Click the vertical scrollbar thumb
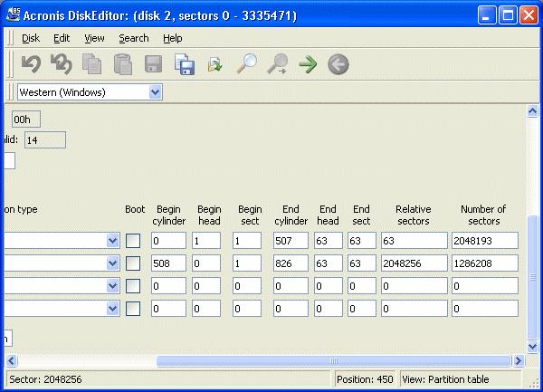The width and height of the screenshot is (543, 392). [533, 277]
